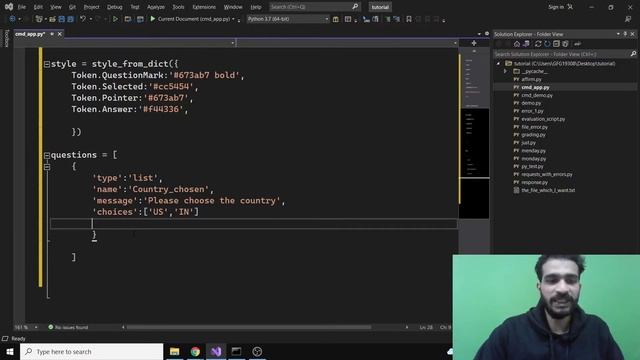Image resolution: width=640 pixels, height=360 pixels.
Task: Click the Switch Views icon in Solution Explorer
Action: [526, 44]
